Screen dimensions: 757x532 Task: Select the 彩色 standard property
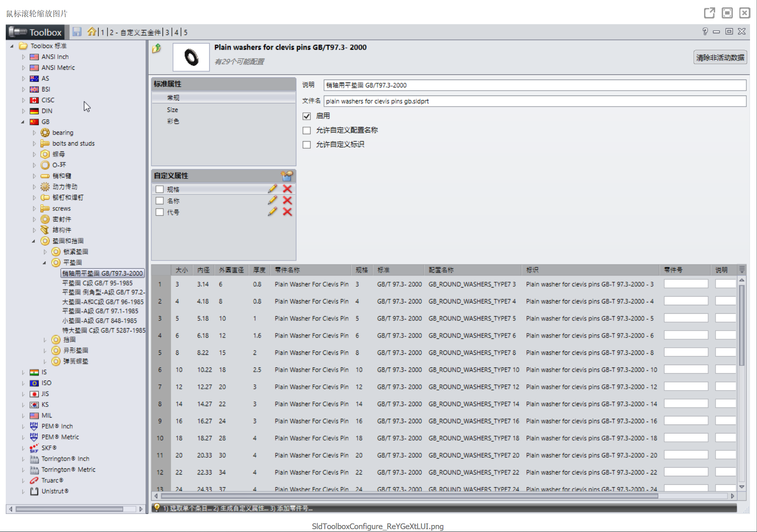[224, 121]
